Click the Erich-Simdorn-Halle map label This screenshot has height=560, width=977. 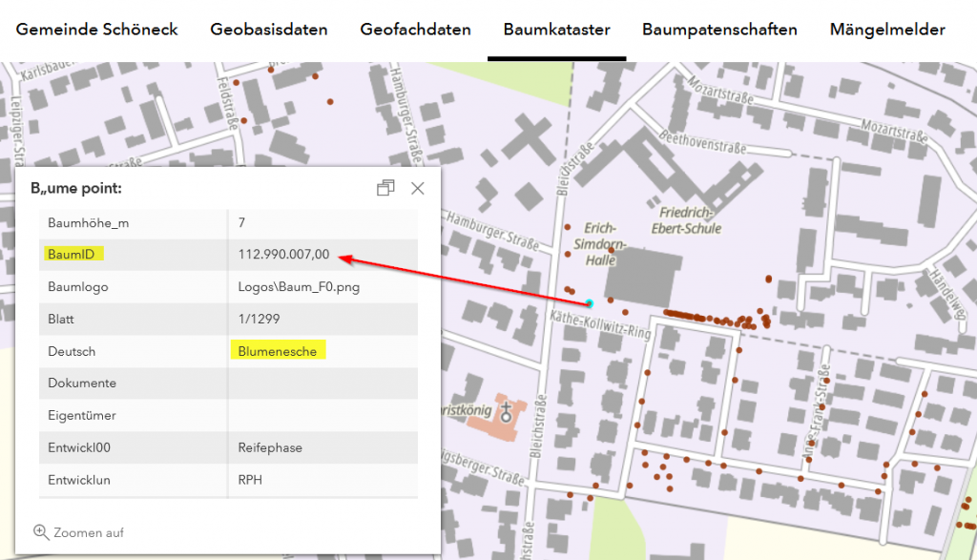tap(601, 245)
